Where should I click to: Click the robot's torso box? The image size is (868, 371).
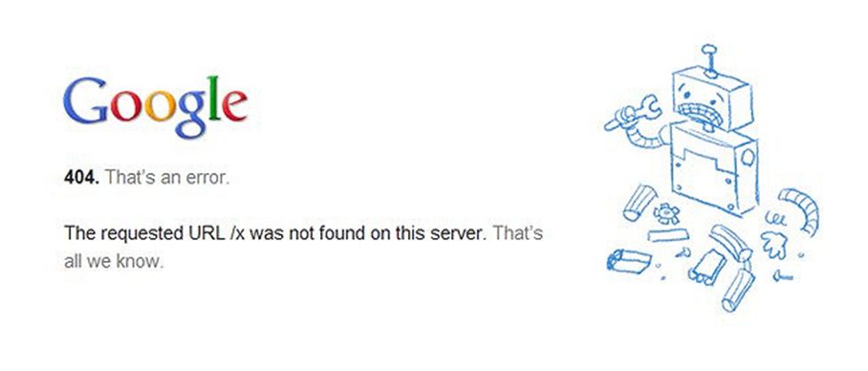point(714,166)
